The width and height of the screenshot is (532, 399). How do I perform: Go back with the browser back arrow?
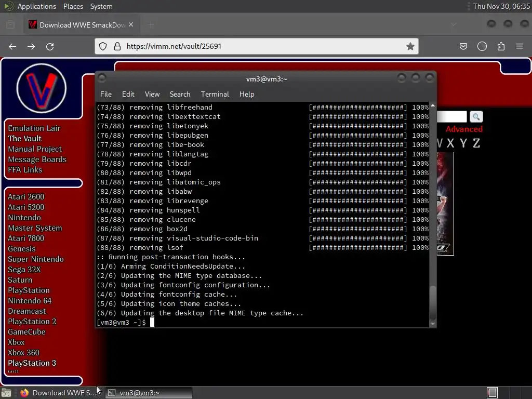pos(12,46)
